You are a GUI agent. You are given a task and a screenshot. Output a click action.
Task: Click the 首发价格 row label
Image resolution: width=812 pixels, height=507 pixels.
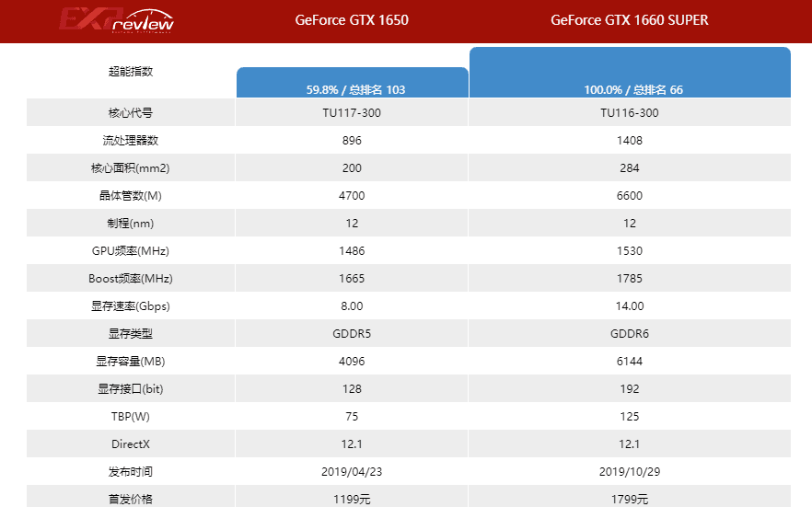pos(131,500)
